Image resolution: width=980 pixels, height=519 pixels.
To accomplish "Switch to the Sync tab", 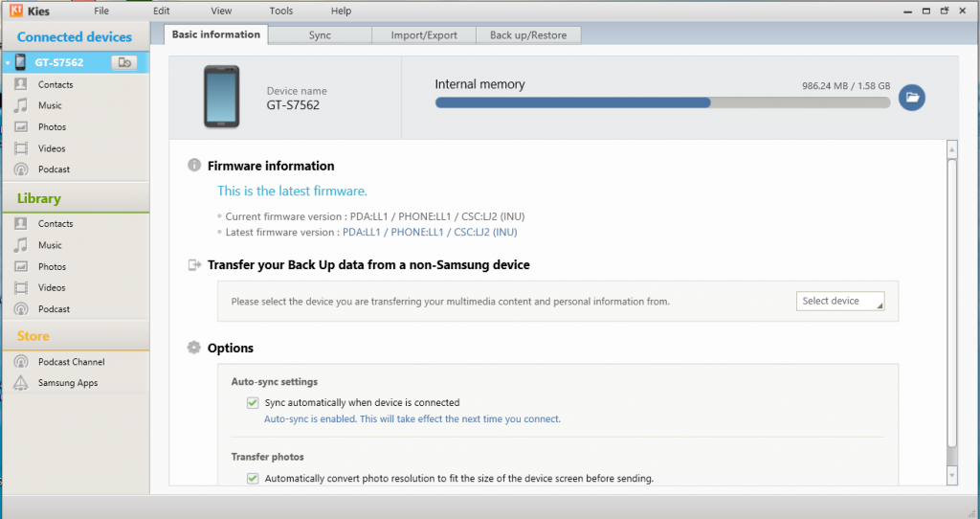I will (x=320, y=35).
